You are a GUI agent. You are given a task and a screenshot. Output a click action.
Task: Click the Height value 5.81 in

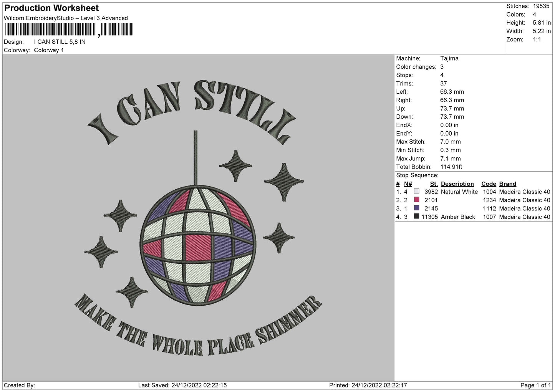542,23
